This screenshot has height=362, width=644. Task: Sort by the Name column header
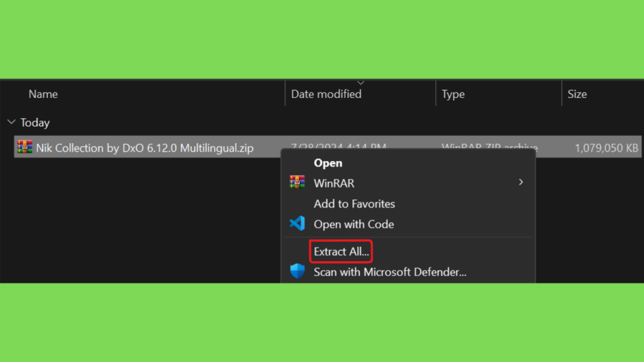43,94
